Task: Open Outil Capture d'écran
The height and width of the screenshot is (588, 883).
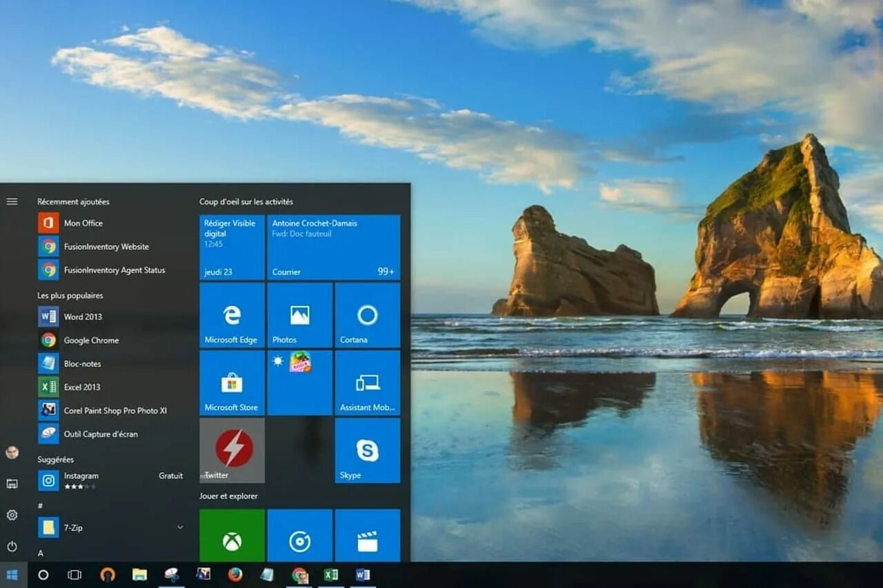Action: pos(110,434)
